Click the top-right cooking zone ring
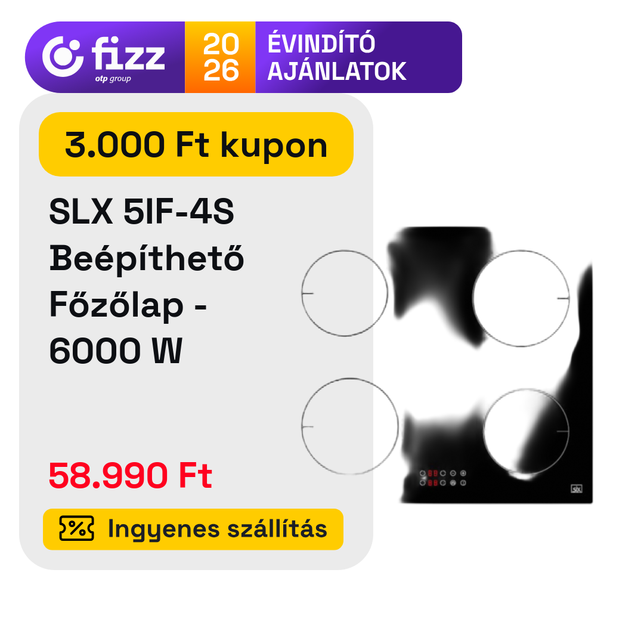 point(521,298)
